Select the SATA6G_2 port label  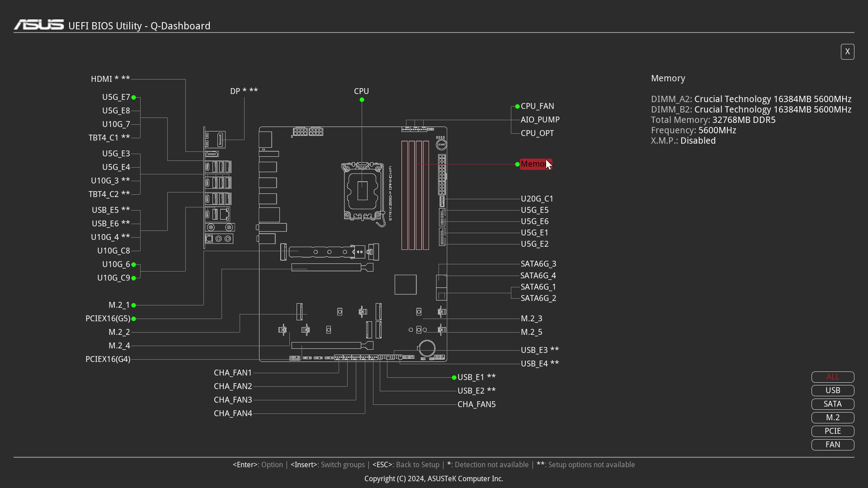point(538,298)
